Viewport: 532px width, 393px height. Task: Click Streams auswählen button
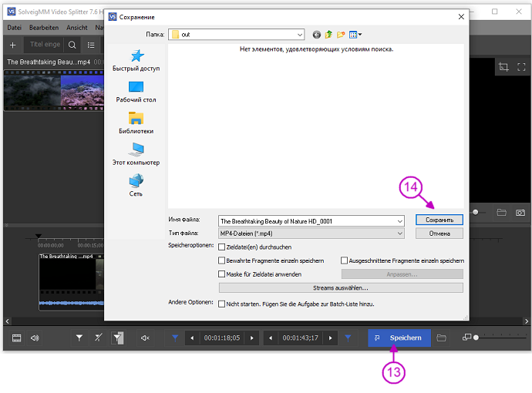[341, 288]
